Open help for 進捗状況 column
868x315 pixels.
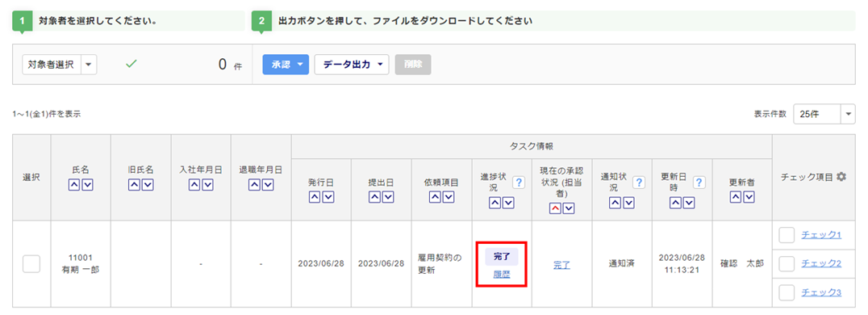point(518,183)
